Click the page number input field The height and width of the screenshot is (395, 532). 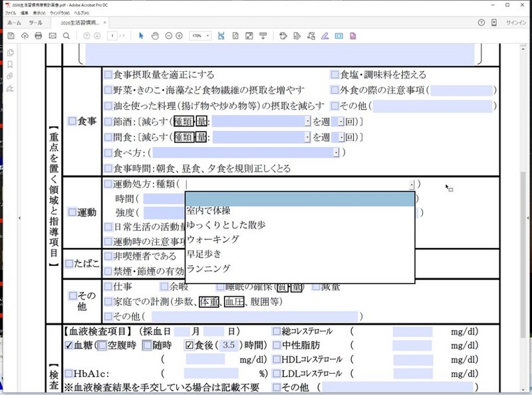(112, 36)
